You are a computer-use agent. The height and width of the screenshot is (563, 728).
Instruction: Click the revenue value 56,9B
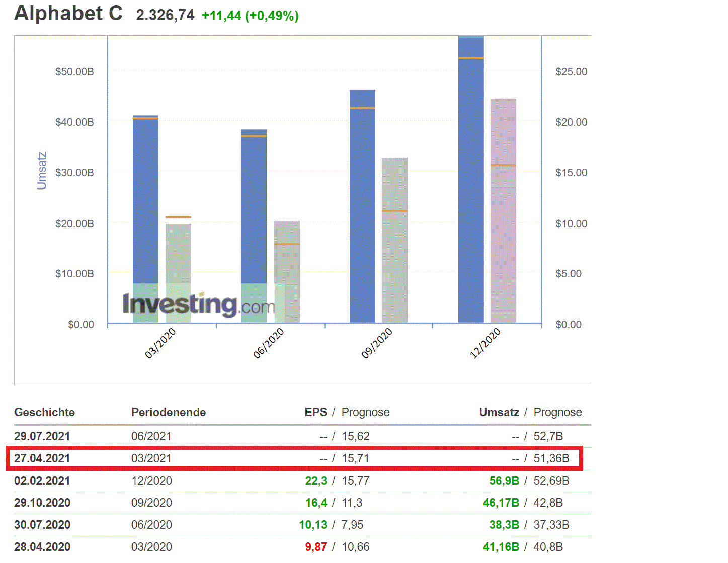(x=504, y=481)
